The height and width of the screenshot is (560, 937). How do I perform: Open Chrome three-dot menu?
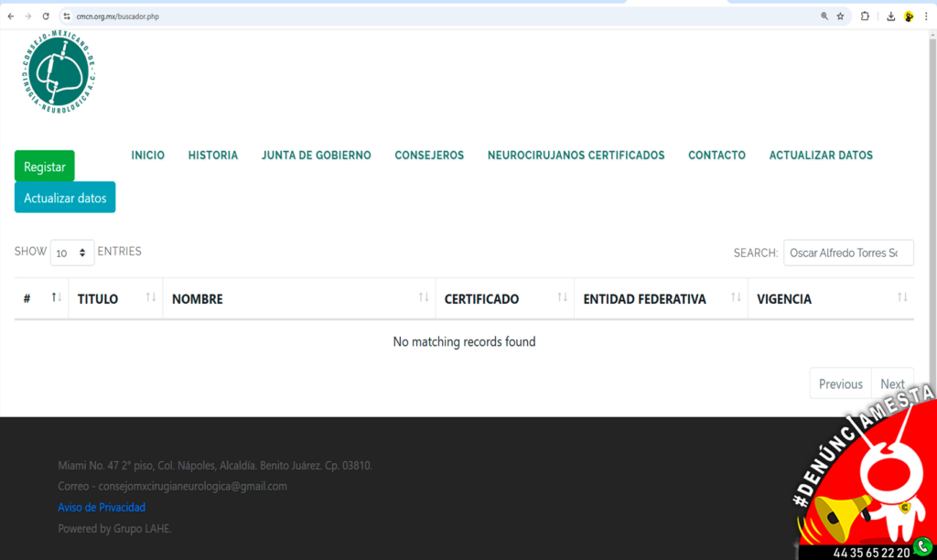[x=926, y=16]
